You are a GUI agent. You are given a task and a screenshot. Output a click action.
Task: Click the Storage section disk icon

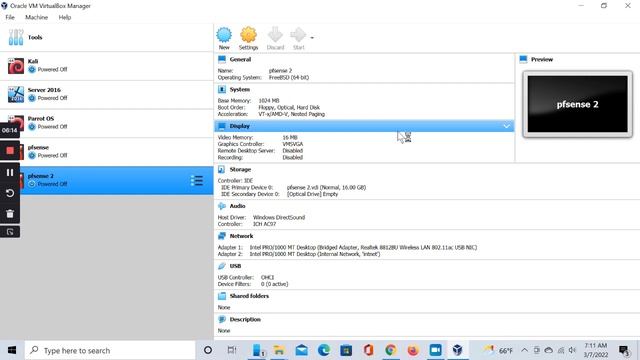click(x=222, y=169)
